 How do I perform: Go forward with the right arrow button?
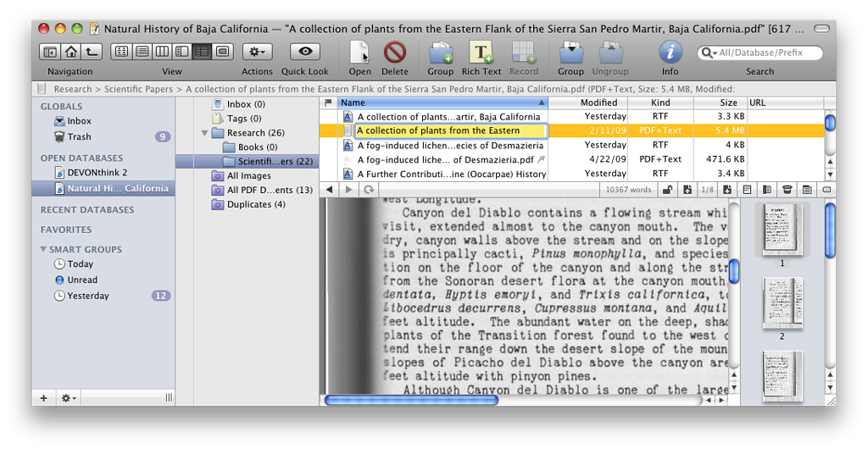(x=348, y=190)
